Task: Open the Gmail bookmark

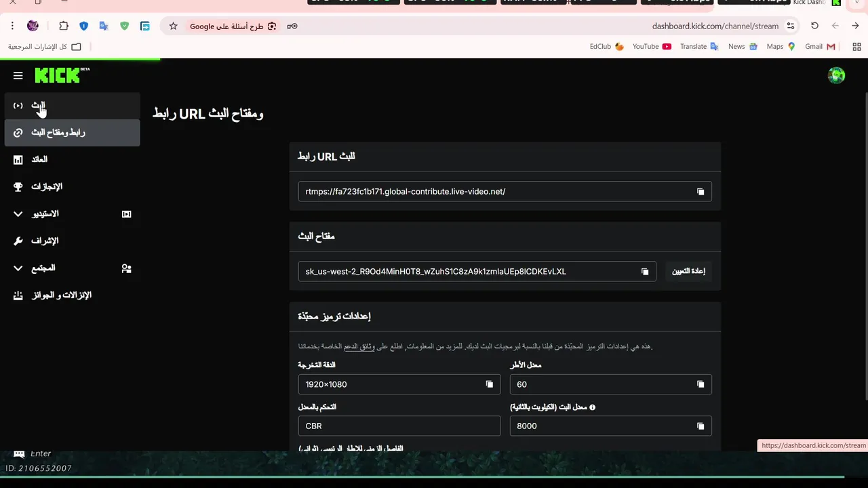Action: click(x=819, y=46)
